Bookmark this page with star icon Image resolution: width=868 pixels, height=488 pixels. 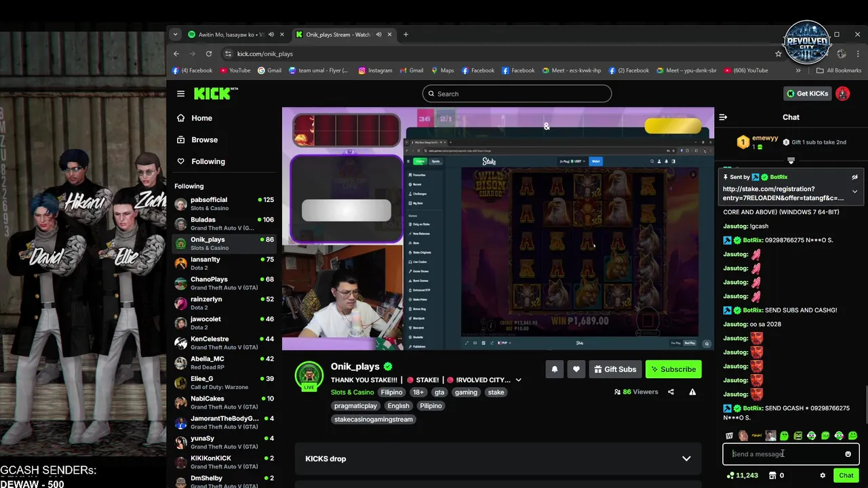[778, 54]
